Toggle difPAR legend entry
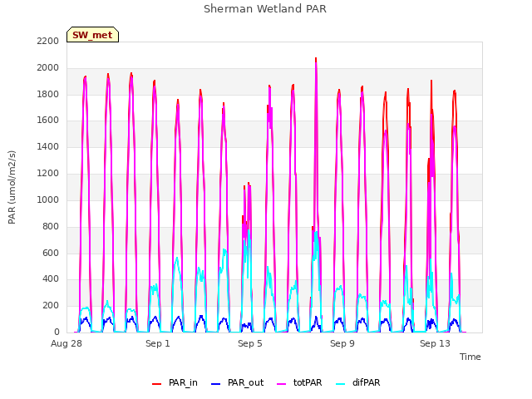Viewport: 532px width, 399px height. (x=357, y=382)
